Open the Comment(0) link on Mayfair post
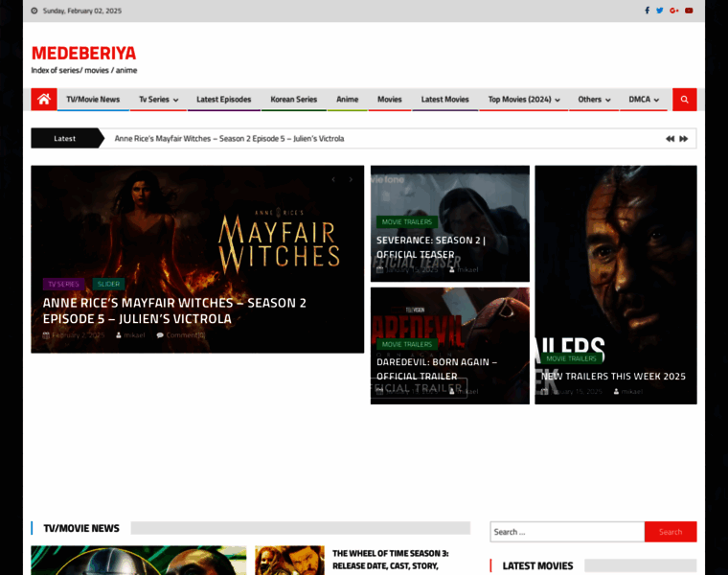Image resolution: width=728 pixels, height=575 pixels. click(186, 334)
